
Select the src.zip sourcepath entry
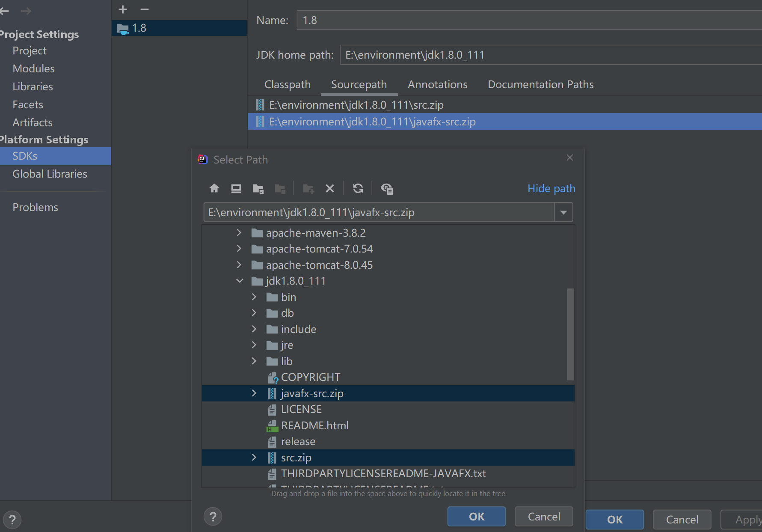[x=505, y=105]
